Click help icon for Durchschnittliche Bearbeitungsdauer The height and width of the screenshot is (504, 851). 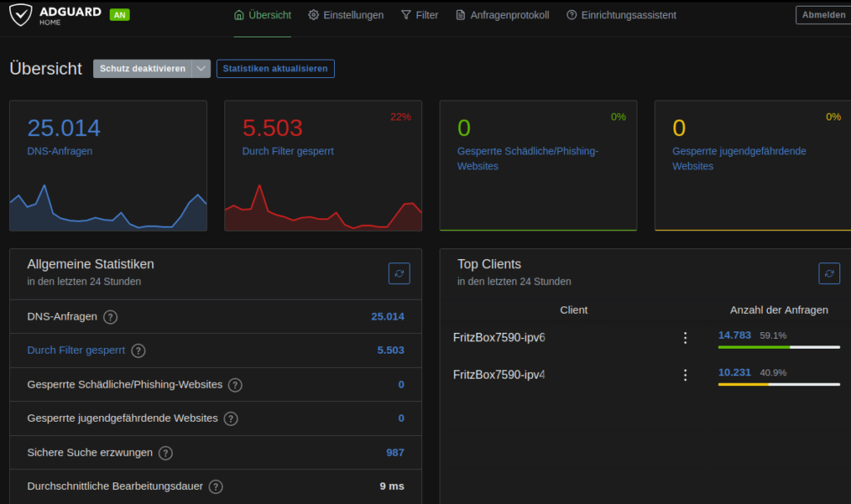point(216,487)
